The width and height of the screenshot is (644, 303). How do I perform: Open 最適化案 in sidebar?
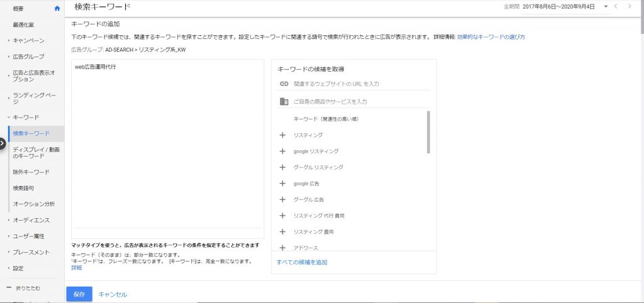(23, 25)
